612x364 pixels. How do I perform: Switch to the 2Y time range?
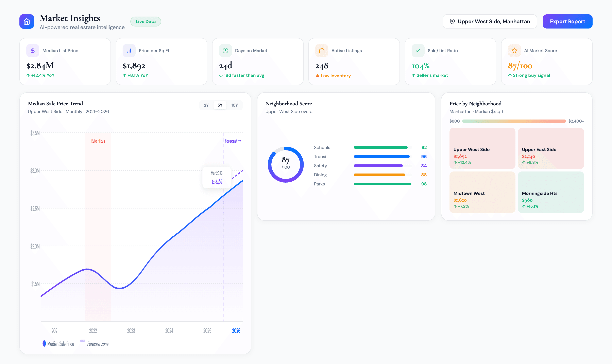coord(206,105)
